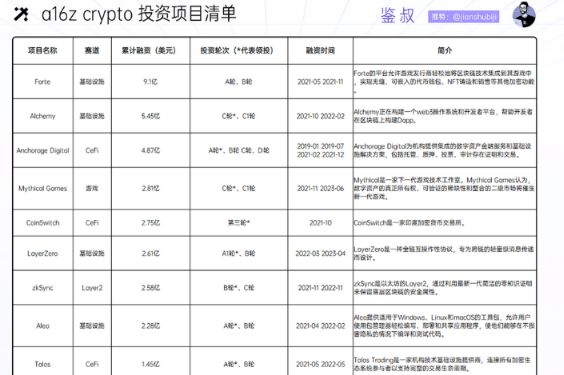Click the 2.58亿 funding amount
This screenshot has height=375, width=564.
[x=150, y=288]
